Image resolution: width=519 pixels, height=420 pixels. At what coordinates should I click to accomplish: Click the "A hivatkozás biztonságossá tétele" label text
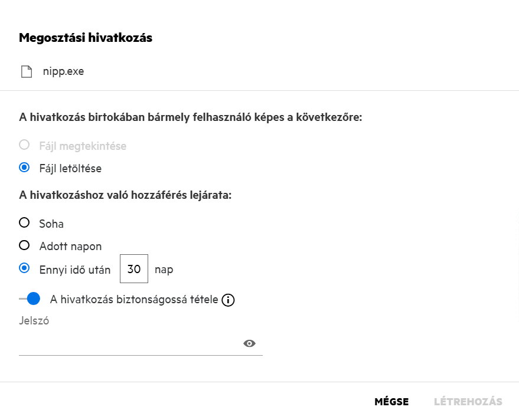pos(134,300)
